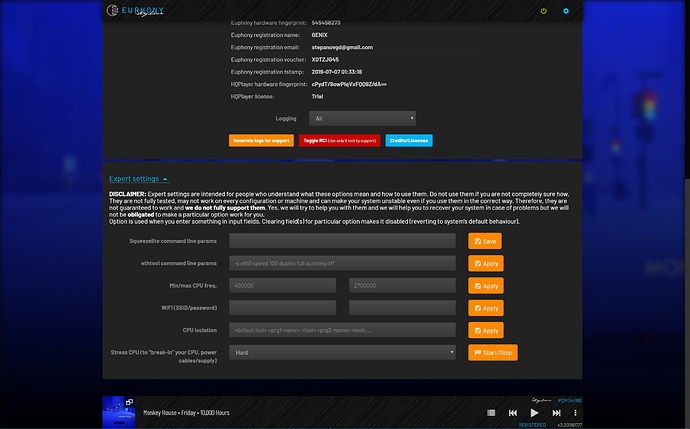Open the player more options menu
Image resolution: width=690 pixels, height=429 pixels.
[575, 413]
